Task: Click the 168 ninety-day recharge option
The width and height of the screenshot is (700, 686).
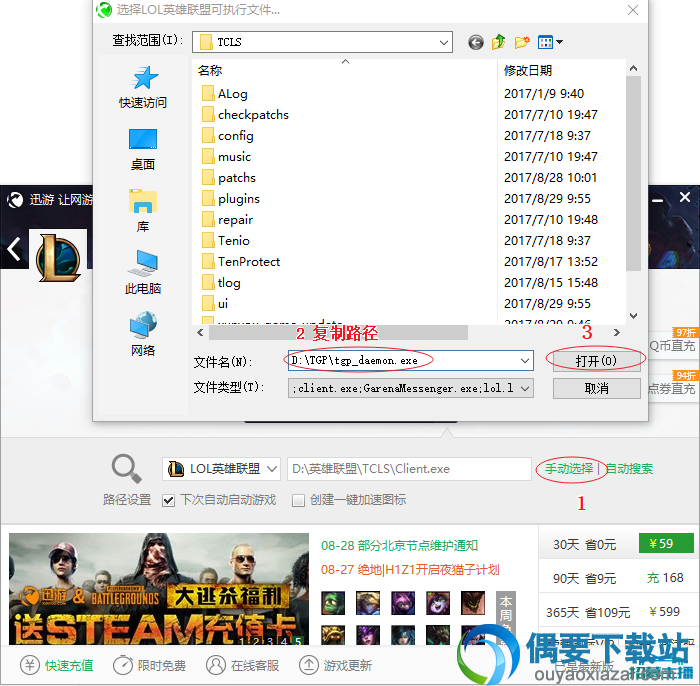Action: [665, 578]
